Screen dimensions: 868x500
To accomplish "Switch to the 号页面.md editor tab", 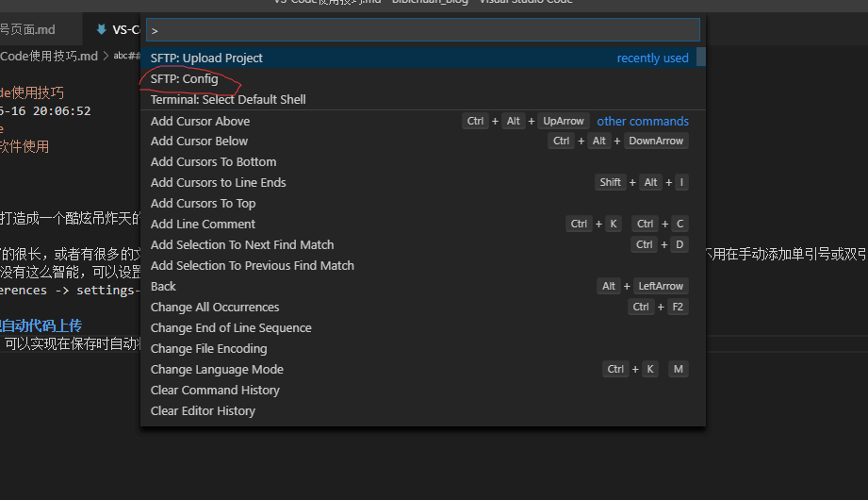I will (x=28, y=29).
